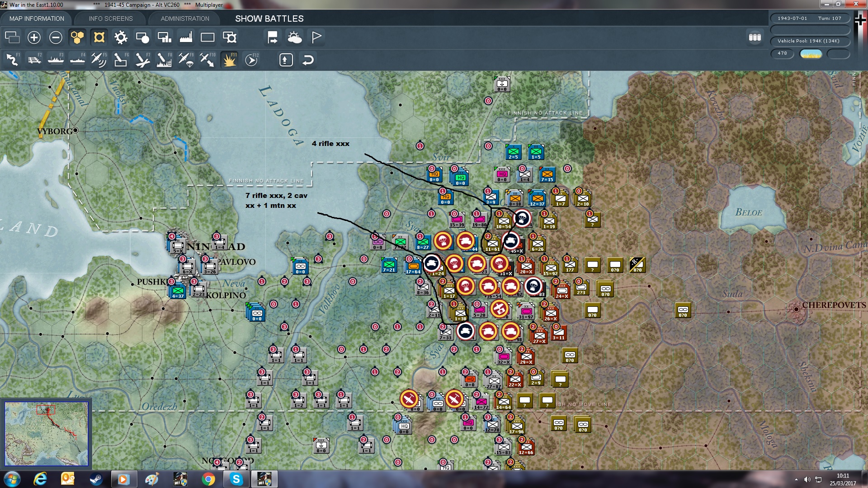The height and width of the screenshot is (488, 868).
Task: Select F7 bomb airfield mode icon
Action: coord(142,60)
